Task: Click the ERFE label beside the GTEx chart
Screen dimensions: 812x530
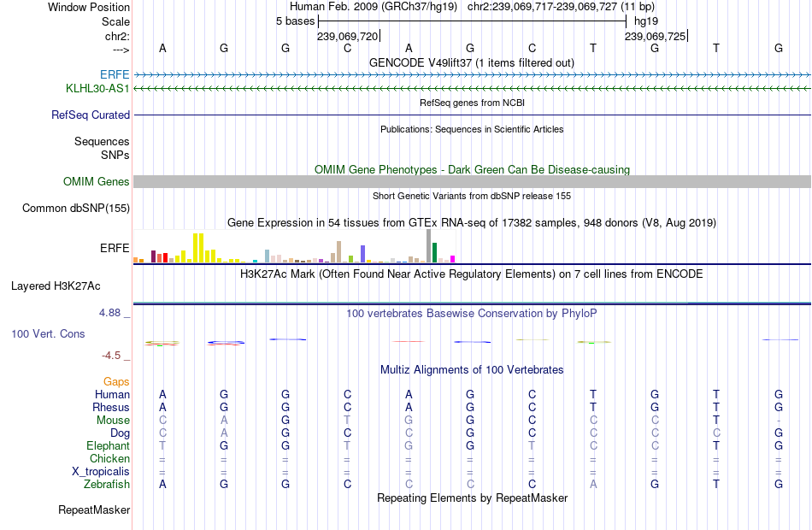Action: (115, 249)
